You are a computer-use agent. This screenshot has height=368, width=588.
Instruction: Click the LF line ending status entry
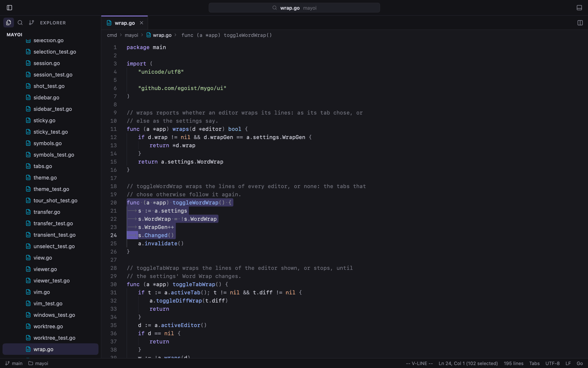pos(568,363)
